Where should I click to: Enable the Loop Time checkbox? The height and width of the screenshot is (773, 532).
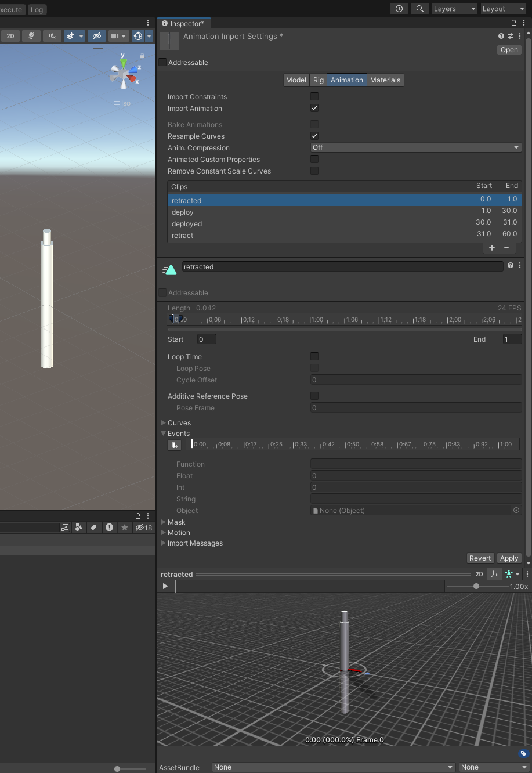pyautogui.click(x=314, y=356)
